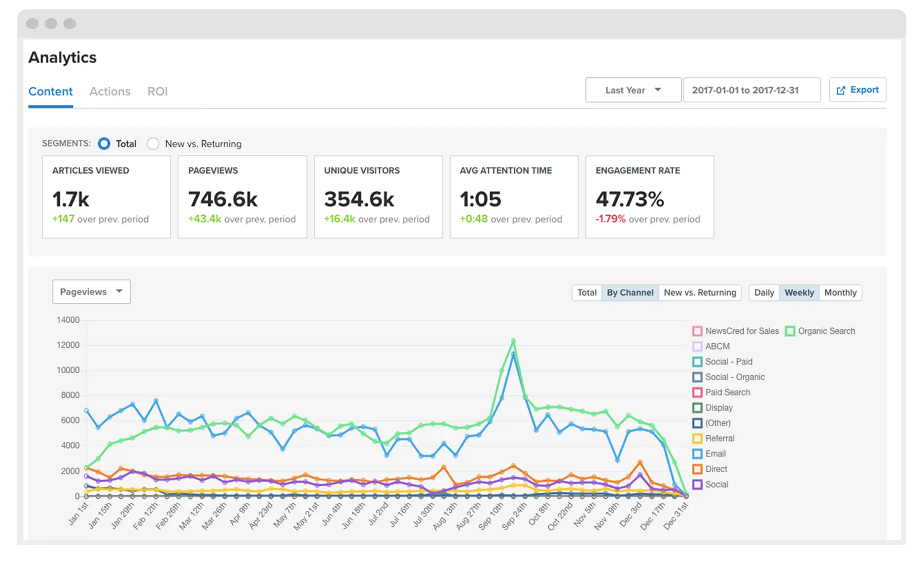Switch to the ROI tab
The height and width of the screenshot is (563, 924).
(157, 92)
